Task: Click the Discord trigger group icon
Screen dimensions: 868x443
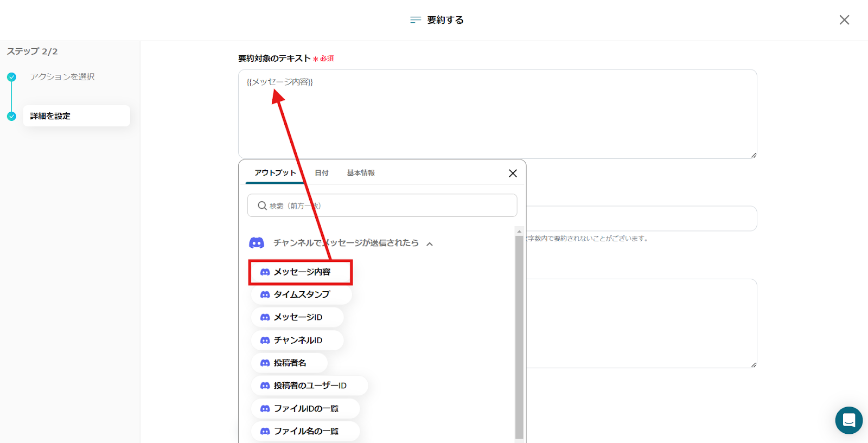Action: coord(257,243)
